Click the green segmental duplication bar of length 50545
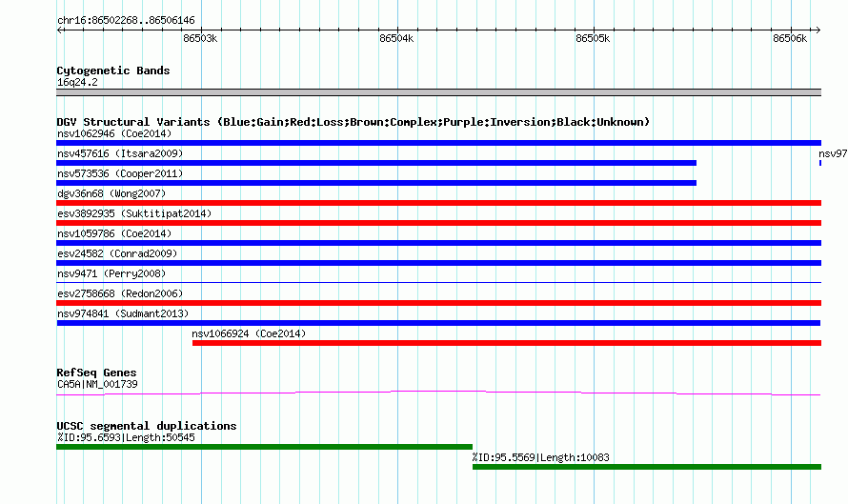The height and width of the screenshot is (504, 848). pos(265,447)
